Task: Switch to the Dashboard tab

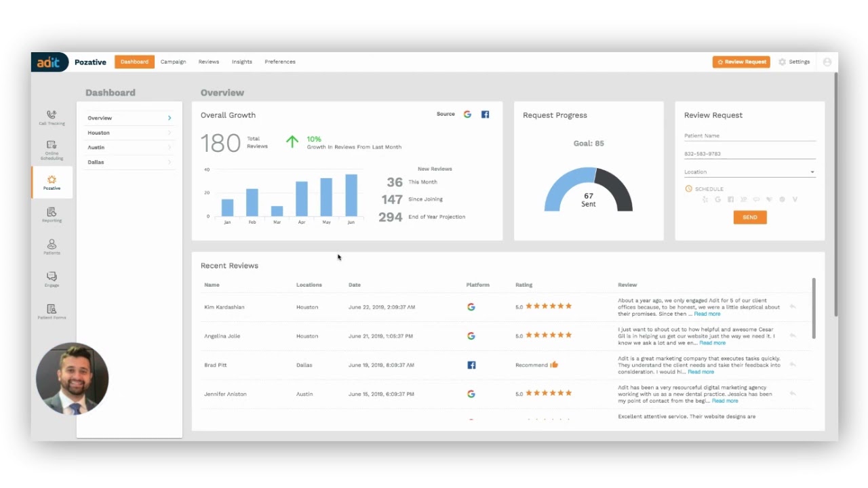Action: point(134,62)
